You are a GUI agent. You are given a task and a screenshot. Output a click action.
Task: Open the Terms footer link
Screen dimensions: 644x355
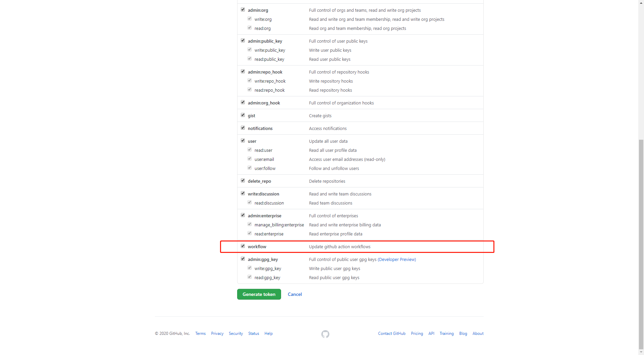pos(201,334)
